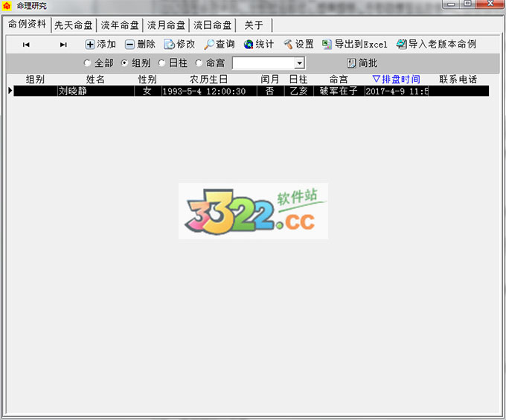Sort by 农历生日 column header
The height and width of the screenshot is (420, 506).
click(209, 80)
